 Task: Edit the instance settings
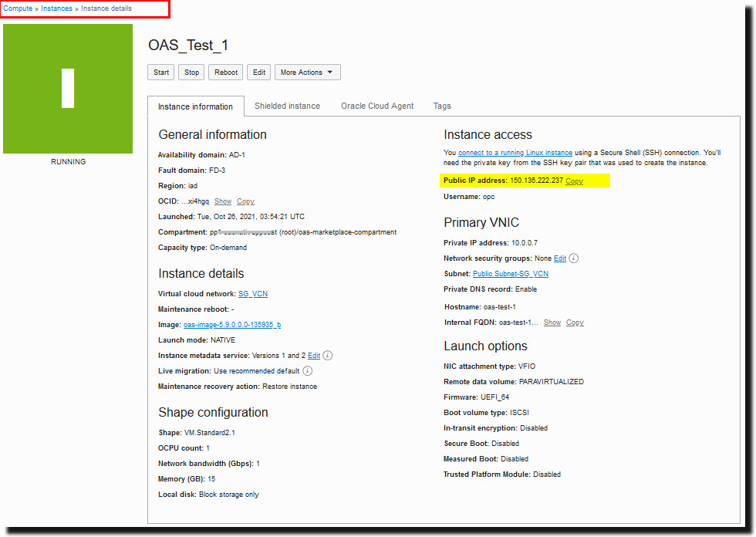(258, 72)
